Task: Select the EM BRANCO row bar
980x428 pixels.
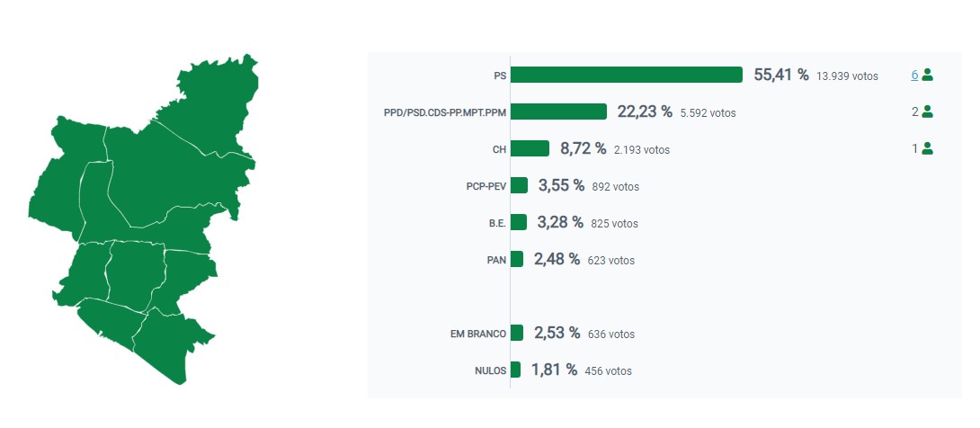Action: tap(517, 333)
